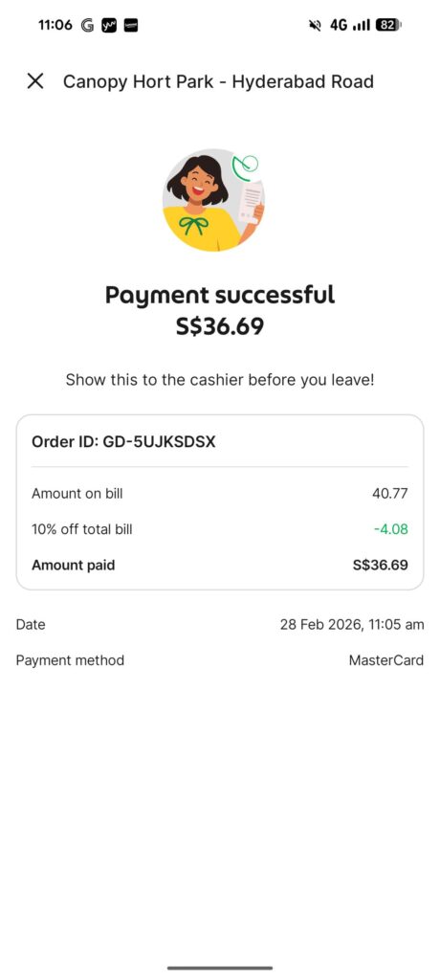Tap the Google G status bar icon

point(87,25)
